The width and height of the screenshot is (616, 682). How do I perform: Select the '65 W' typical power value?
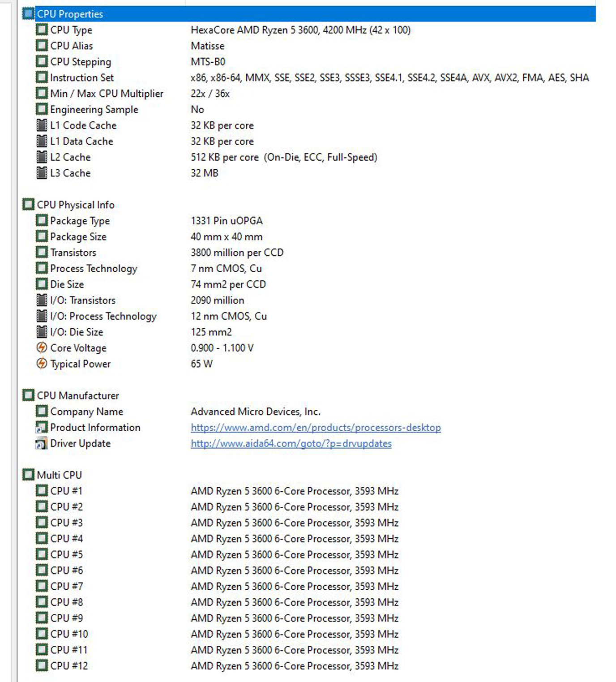[x=201, y=364]
